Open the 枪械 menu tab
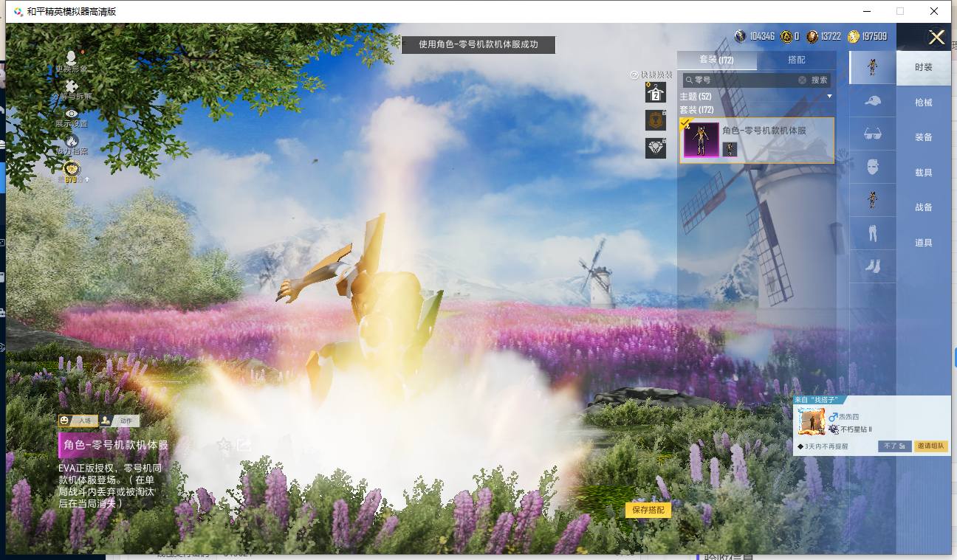This screenshot has height=560, width=957. tap(924, 103)
